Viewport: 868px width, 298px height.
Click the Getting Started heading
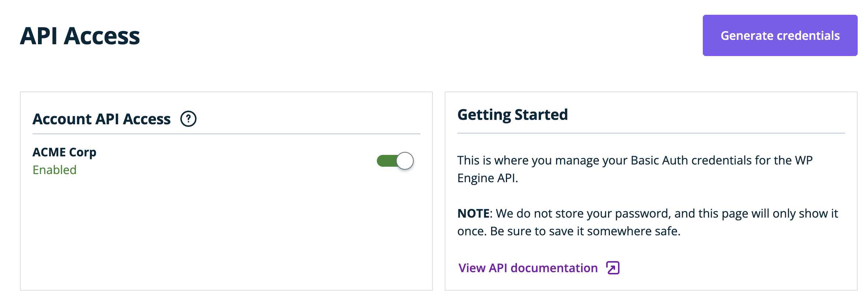coord(513,115)
